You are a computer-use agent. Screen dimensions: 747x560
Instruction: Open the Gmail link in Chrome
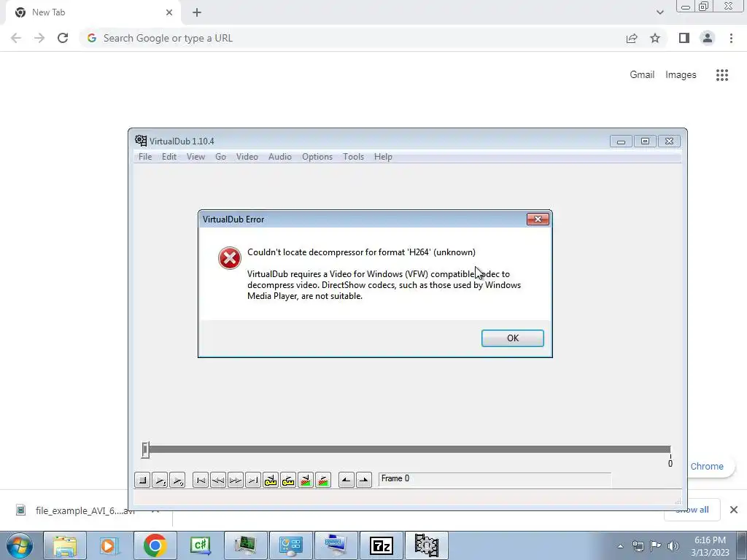(642, 75)
